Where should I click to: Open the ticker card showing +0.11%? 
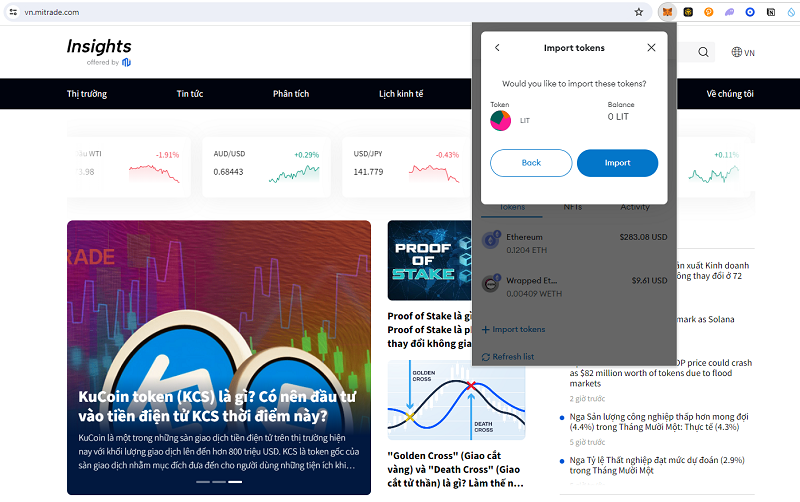click(713, 167)
